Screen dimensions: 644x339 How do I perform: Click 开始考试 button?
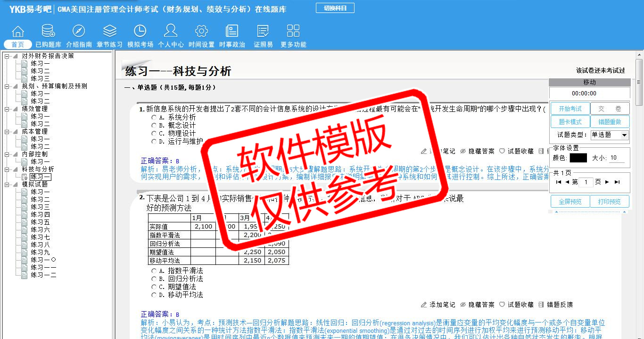[x=570, y=109]
